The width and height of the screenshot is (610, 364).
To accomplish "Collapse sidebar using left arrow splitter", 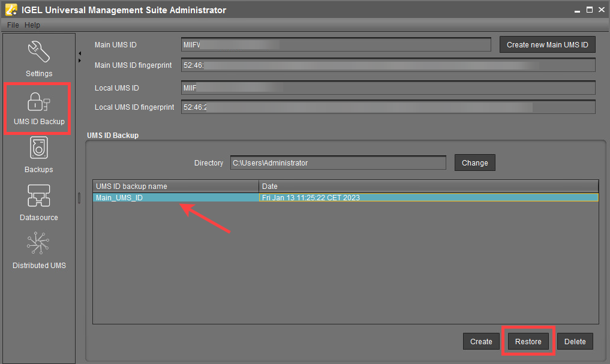I will tap(80, 53).
